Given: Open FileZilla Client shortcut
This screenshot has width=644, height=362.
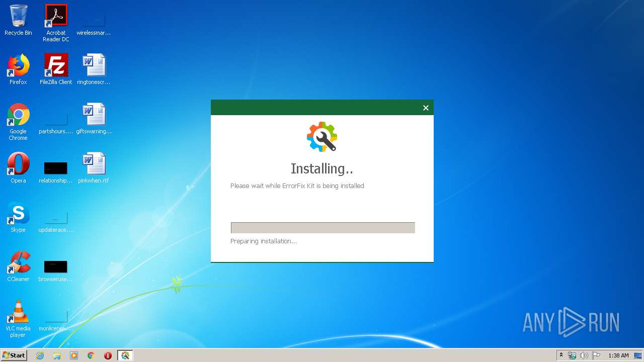Looking at the screenshot, I should pyautogui.click(x=56, y=69).
